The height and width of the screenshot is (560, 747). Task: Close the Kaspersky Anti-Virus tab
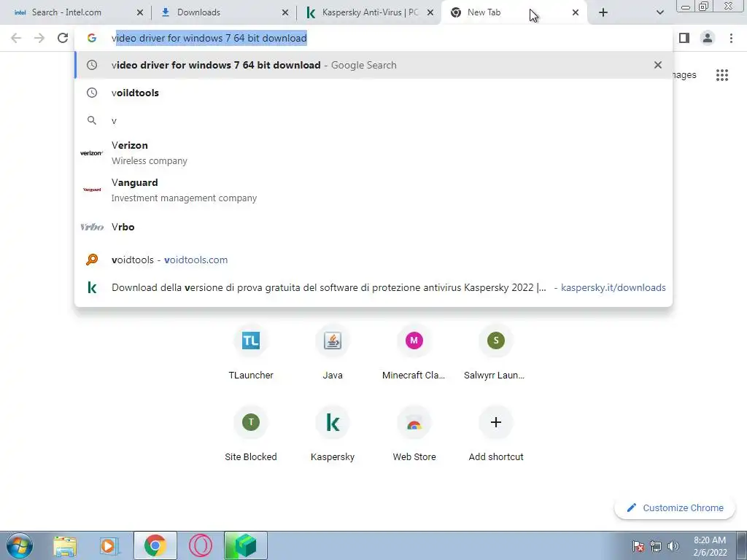pos(430,13)
